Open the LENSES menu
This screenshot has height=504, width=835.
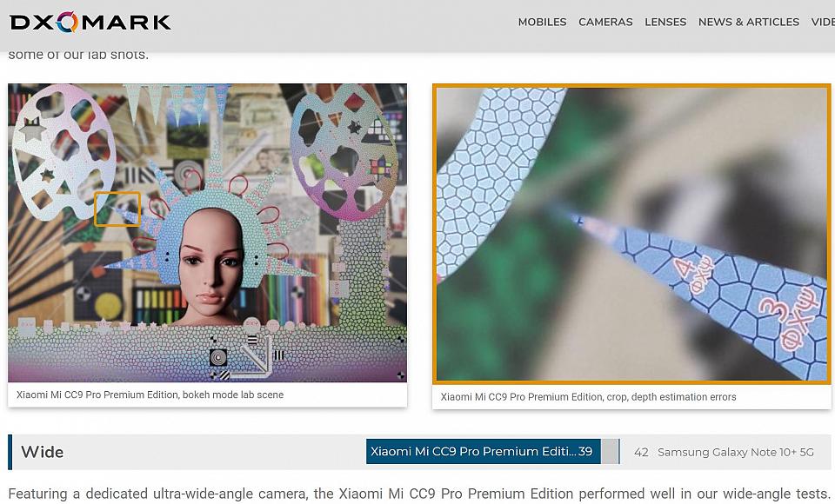(x=665, y=22)
